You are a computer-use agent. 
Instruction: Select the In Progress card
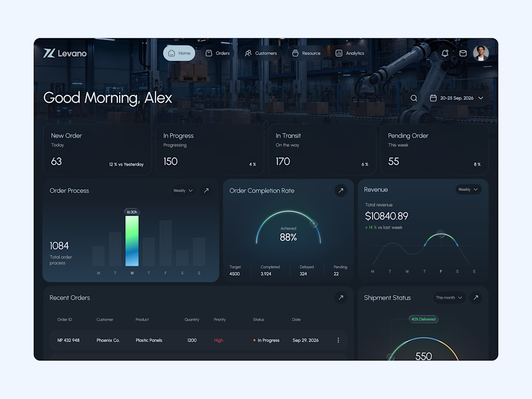coord(210,149)
